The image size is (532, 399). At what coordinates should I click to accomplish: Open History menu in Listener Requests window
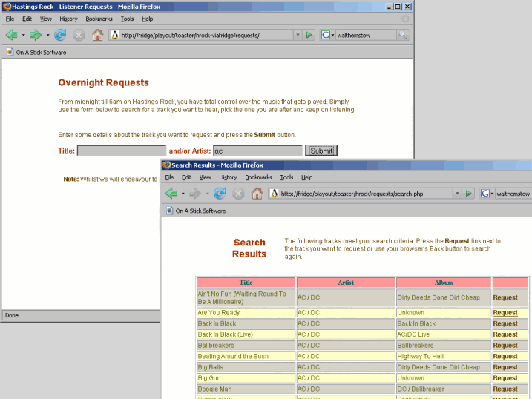(68, 19)
